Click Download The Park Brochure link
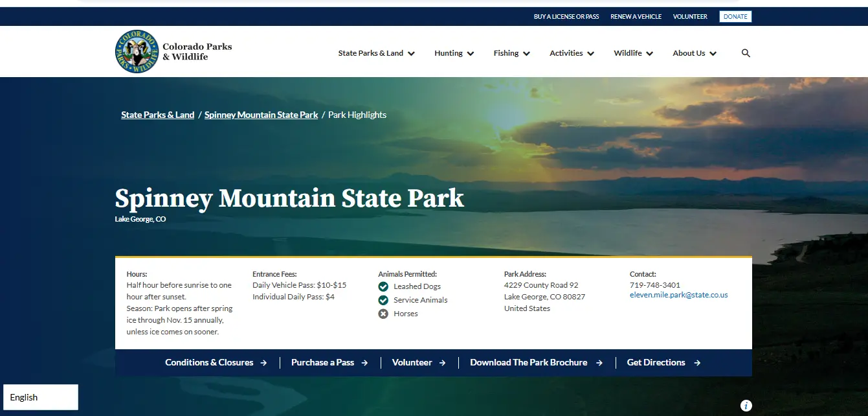 (x=529, y=363)
